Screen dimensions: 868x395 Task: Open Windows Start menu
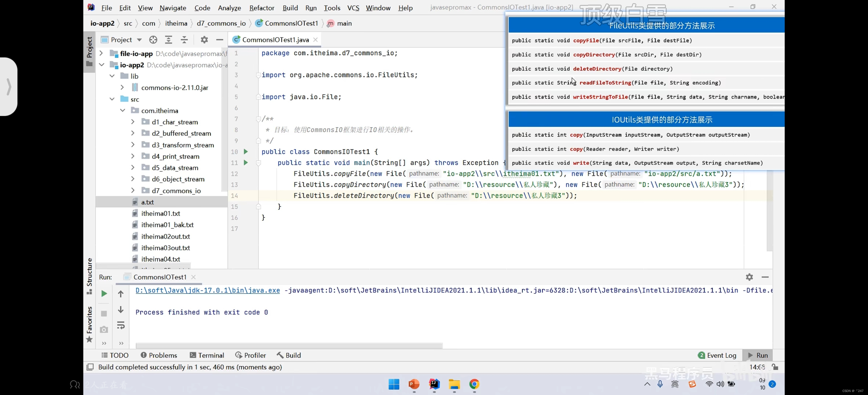394,384
